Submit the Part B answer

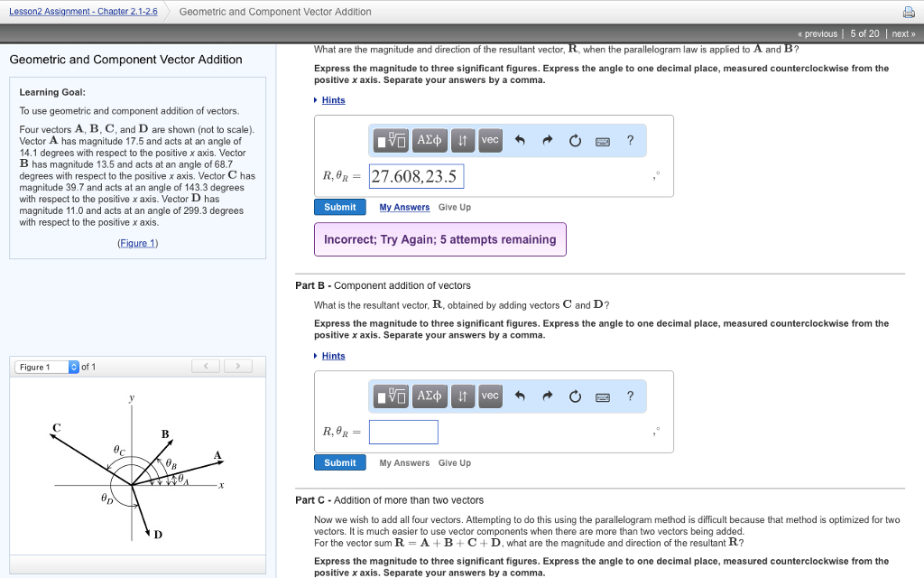[340, 462]
